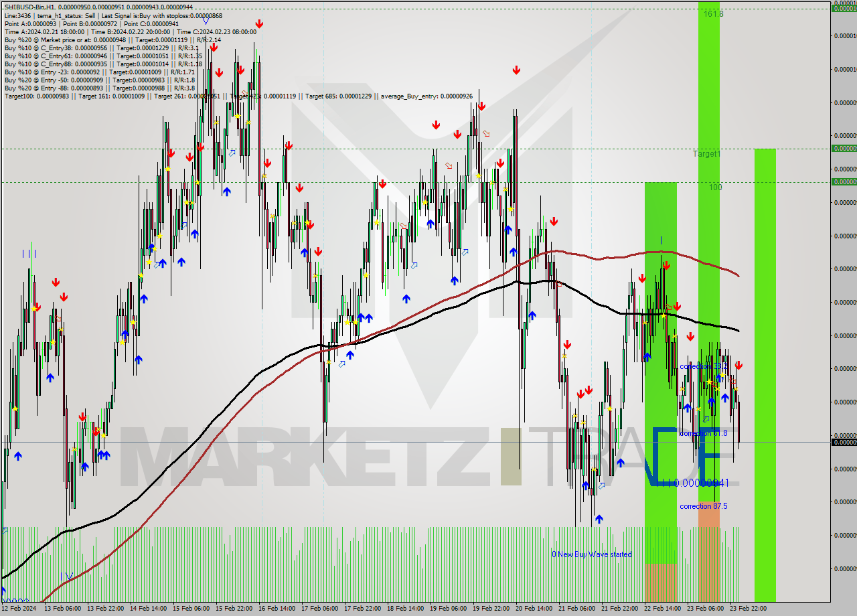Click the '12 Feb 2024' time axis label
The height and width of the screenshot is (616, 857).
click(19, 608)
